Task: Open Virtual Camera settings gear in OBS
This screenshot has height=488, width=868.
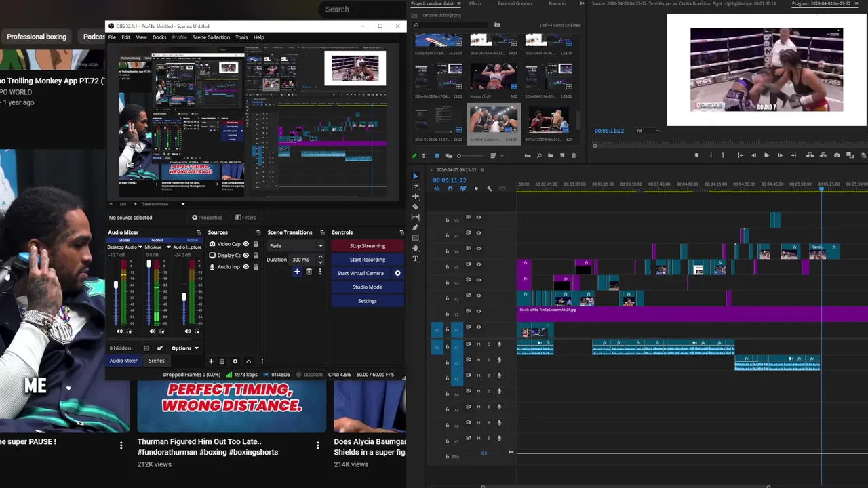Action: coord(397,273)
